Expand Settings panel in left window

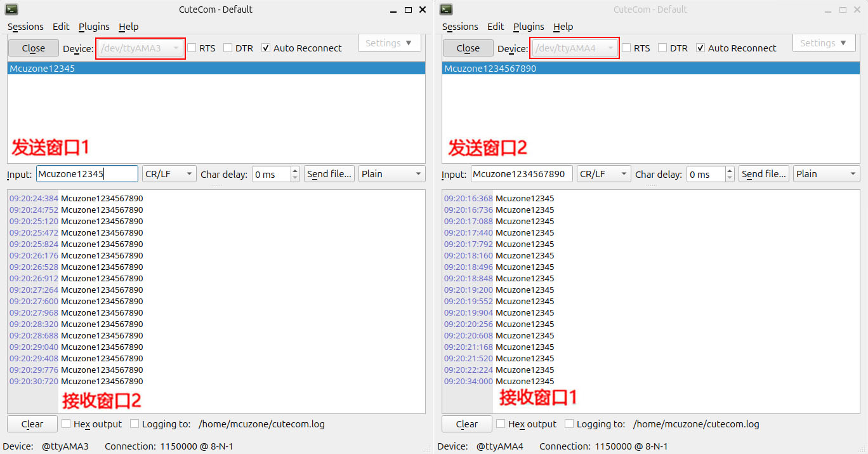389,43
